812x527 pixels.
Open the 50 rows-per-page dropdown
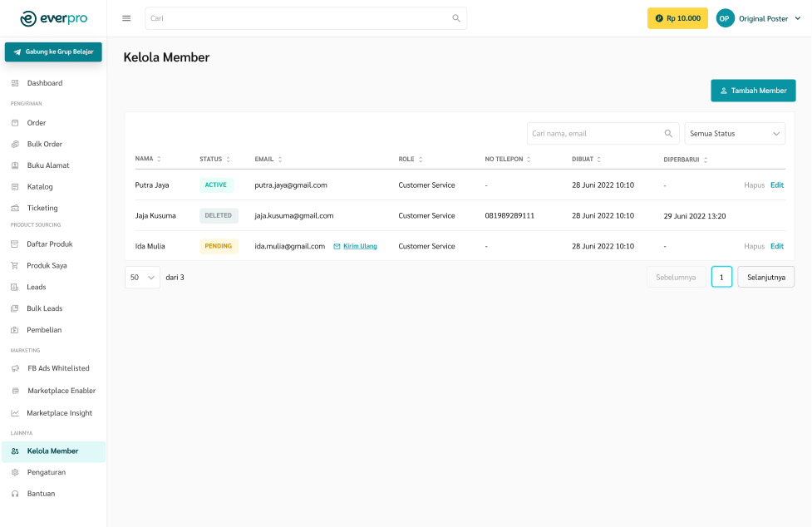click(x=142, y=278)
